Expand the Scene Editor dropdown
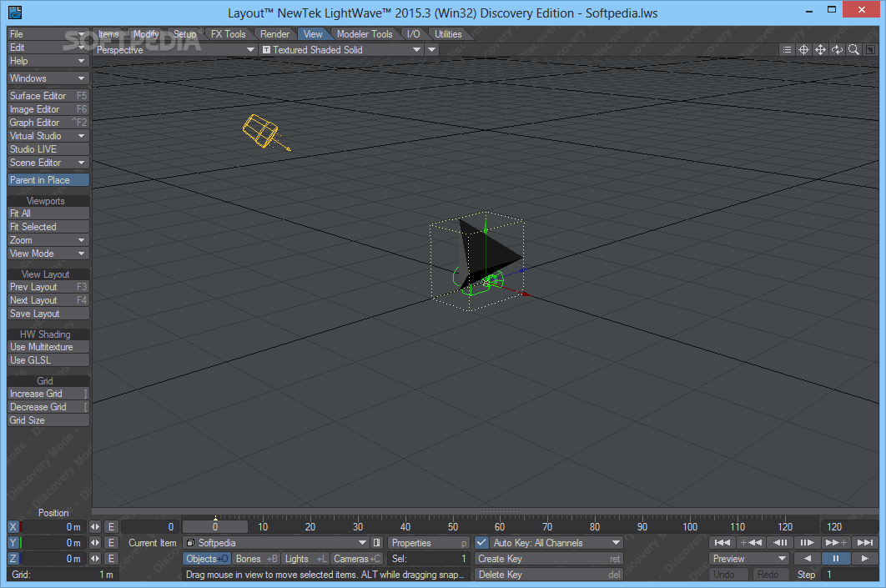886x588 pixels. pyautogui.click(x=48, y=162)
